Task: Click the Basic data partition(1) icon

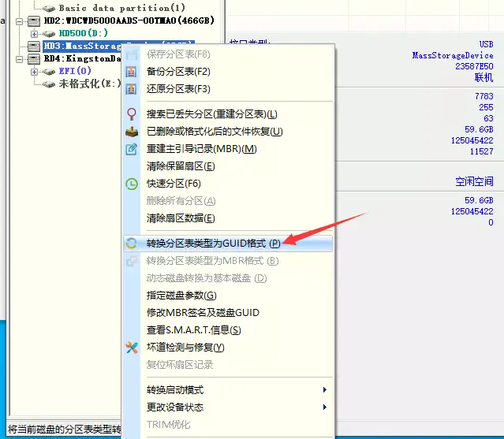Action: click(x=49, y=9)
